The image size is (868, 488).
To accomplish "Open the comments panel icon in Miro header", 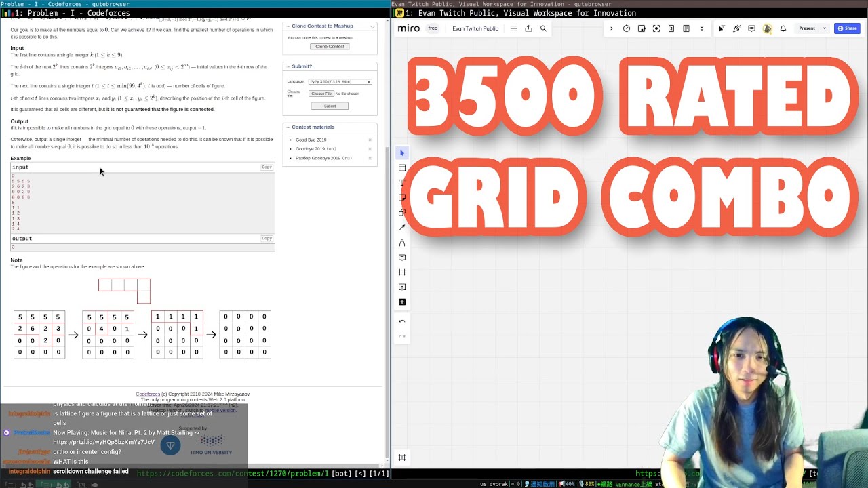I will (751, 28).
